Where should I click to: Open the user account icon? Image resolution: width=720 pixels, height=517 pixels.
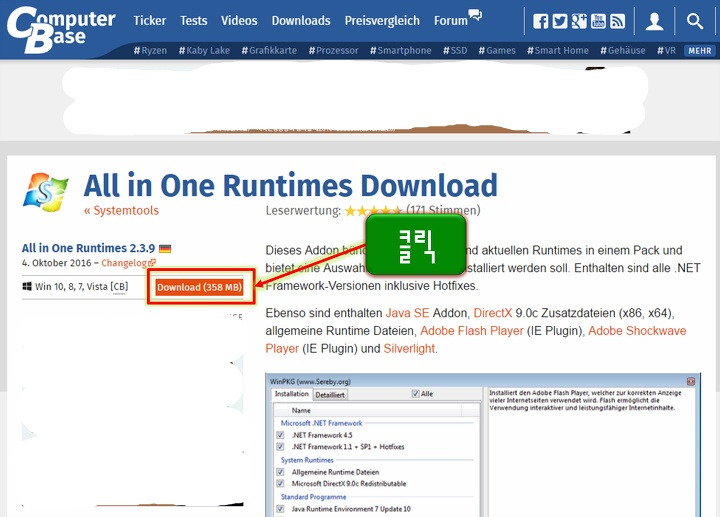[x=654, y=21]
